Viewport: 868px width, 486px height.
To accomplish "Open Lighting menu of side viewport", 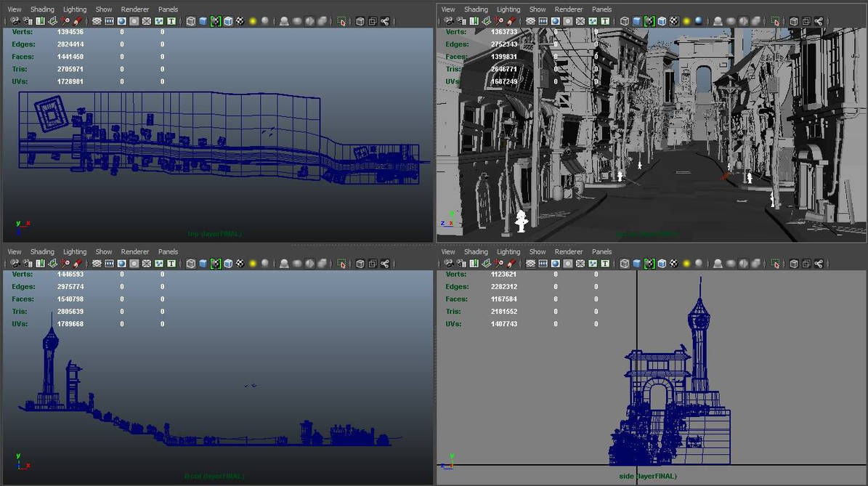I will tap(508, 252).
